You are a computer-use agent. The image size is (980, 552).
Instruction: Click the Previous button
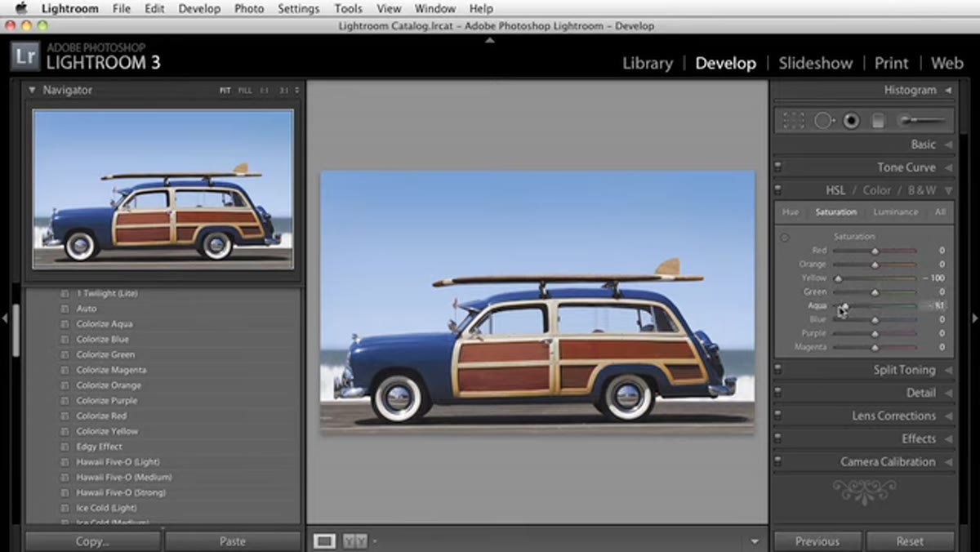click(817, 541)
